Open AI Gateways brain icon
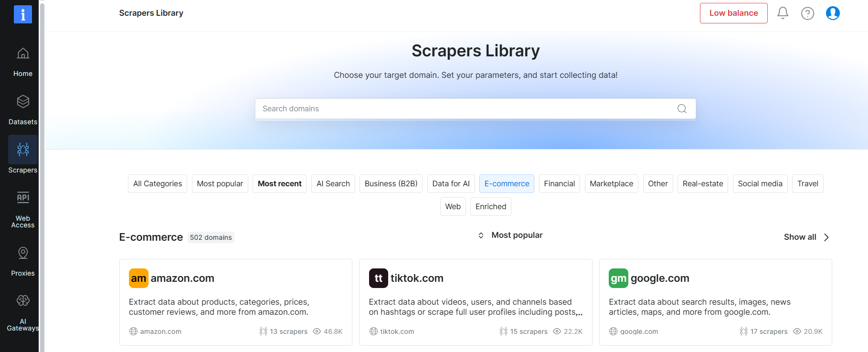Image resolution: width=868 pixels, height=352 pixels. tap(23, 300)
